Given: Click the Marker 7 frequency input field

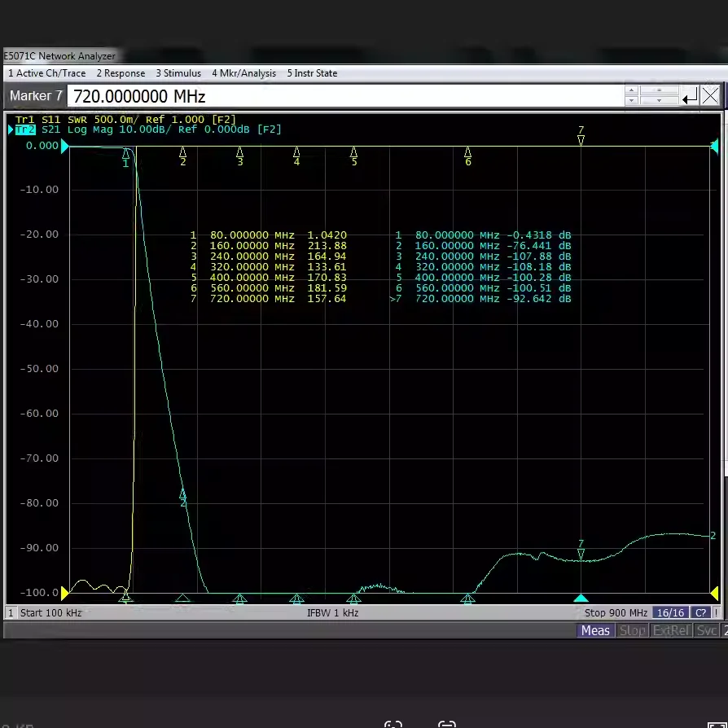Looking at the screenshot, I should tap(345, 97).
